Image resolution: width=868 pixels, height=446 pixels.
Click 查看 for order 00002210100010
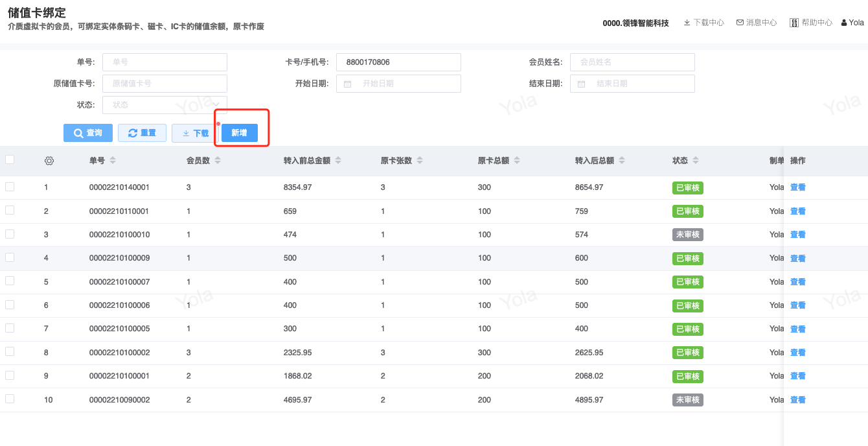point(798,235)
